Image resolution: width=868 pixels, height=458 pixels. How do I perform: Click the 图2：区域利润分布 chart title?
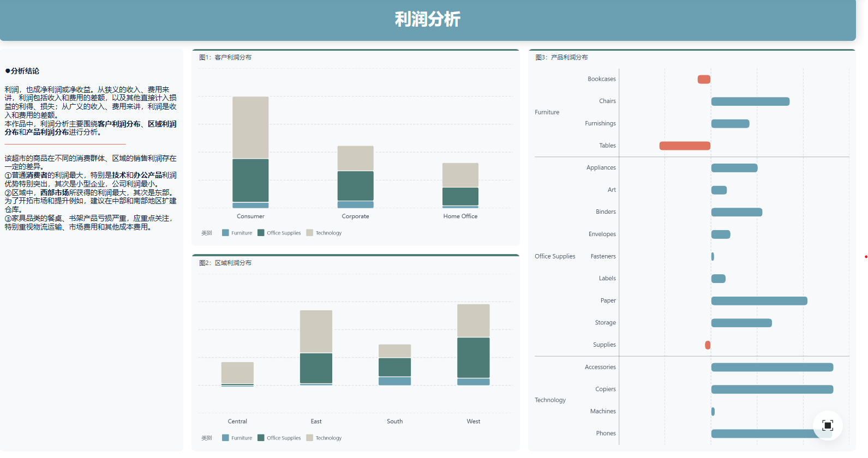point(225,263)
